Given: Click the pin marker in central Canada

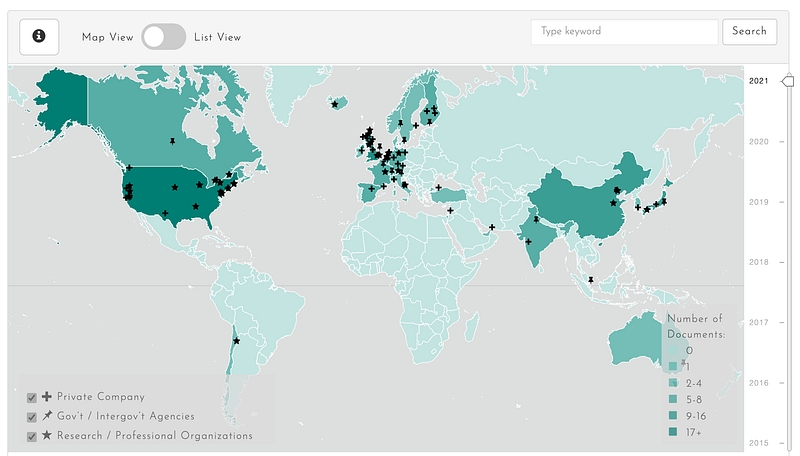Looking at the screenshot, I should click(172, 142).
